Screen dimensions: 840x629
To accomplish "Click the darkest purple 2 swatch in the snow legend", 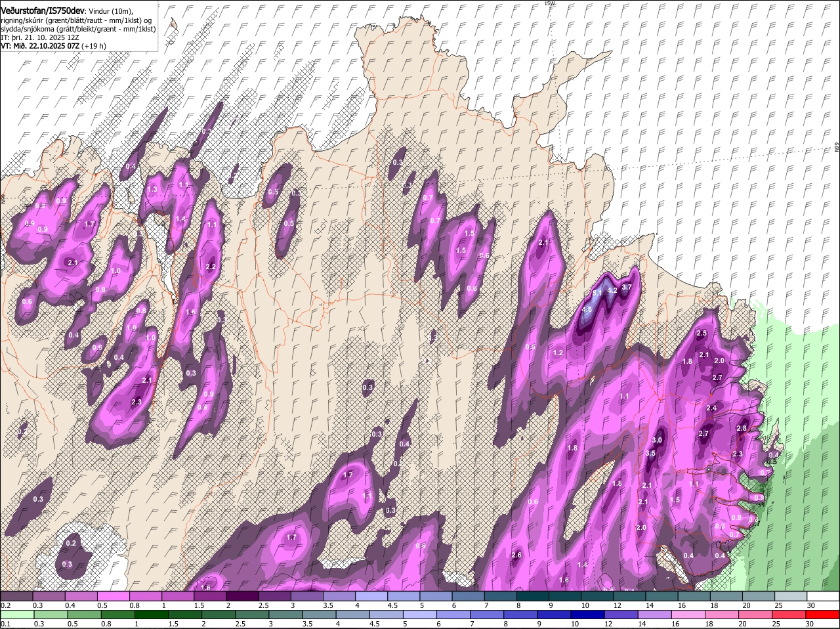I will [x=243, y=596].
